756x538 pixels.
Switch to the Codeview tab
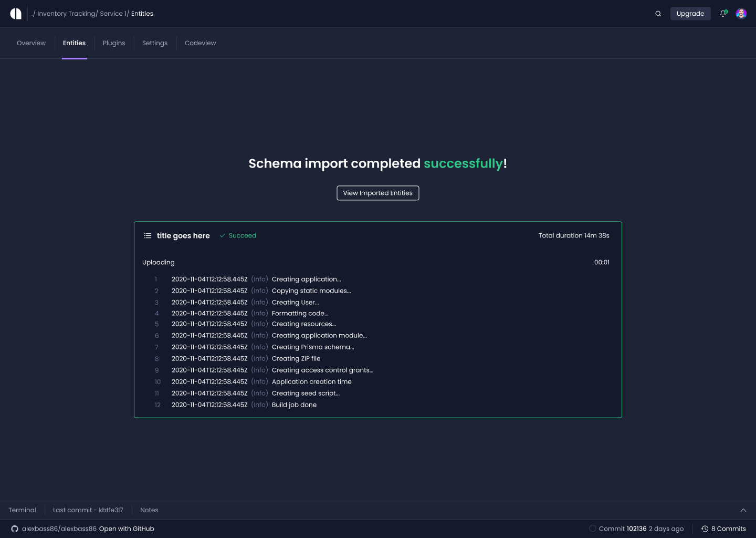coord(200,43)
